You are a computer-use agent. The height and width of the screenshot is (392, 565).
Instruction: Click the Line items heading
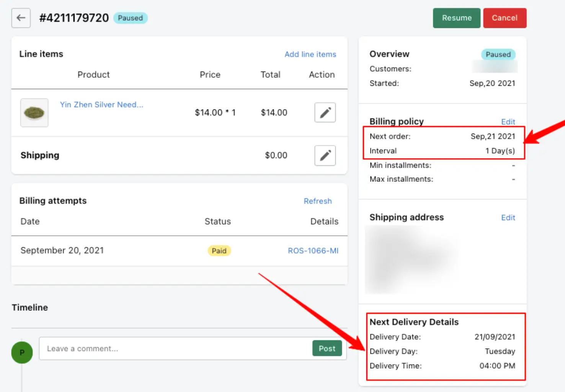click(41, 54)
